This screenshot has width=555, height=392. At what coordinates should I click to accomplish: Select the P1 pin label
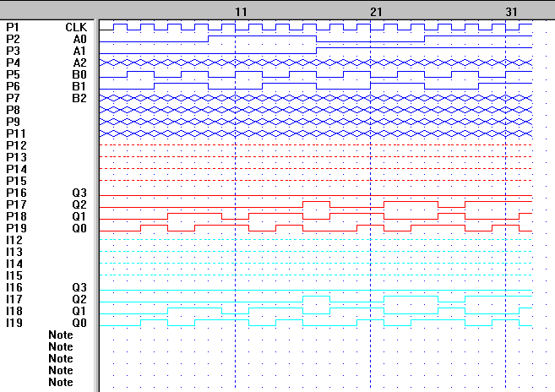(x=13, y=27)
